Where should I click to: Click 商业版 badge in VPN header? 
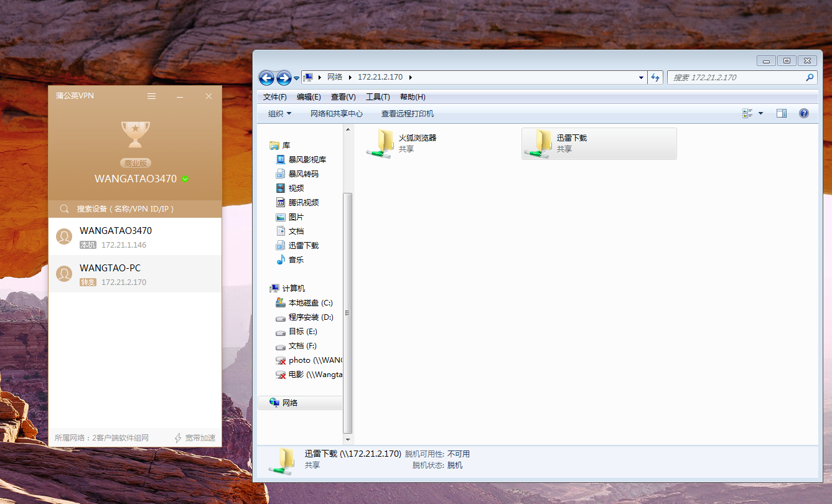[x=136, y=164]
